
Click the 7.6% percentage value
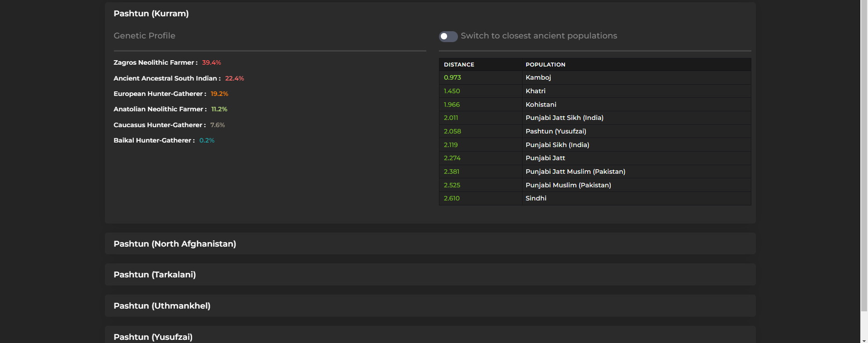[x=217, y=125]
